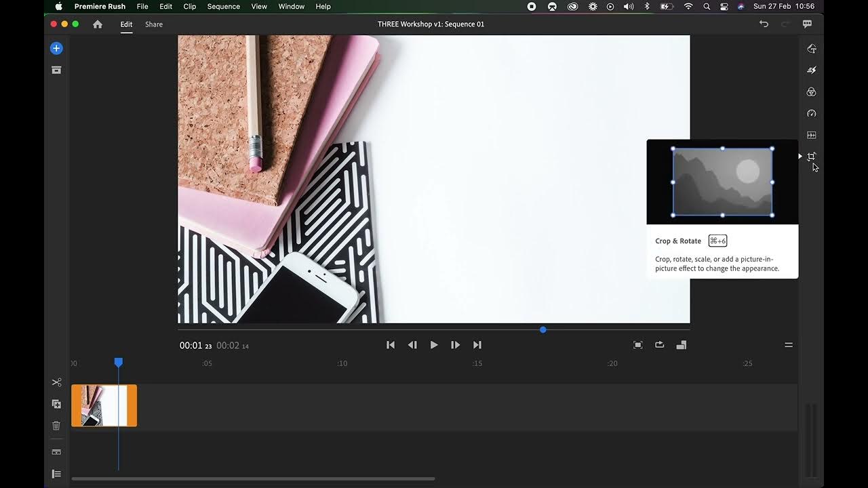Open the Crop & Rotate panel icon
Screen dimensions: 868x488
811,157
